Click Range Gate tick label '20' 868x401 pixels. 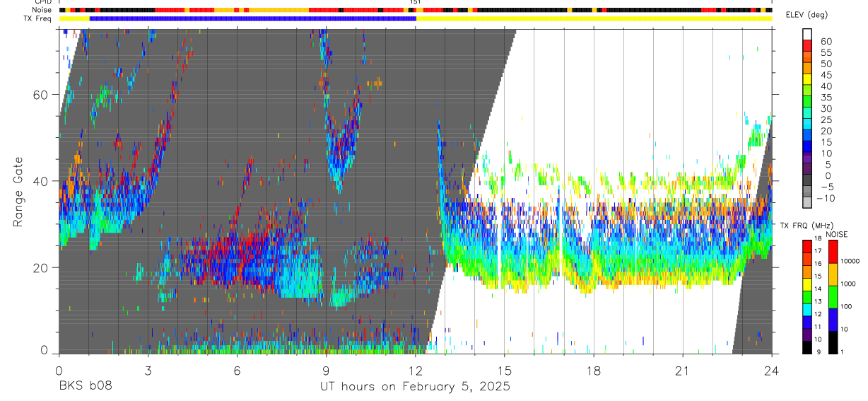pyautogui.click(x=42, y=267)
